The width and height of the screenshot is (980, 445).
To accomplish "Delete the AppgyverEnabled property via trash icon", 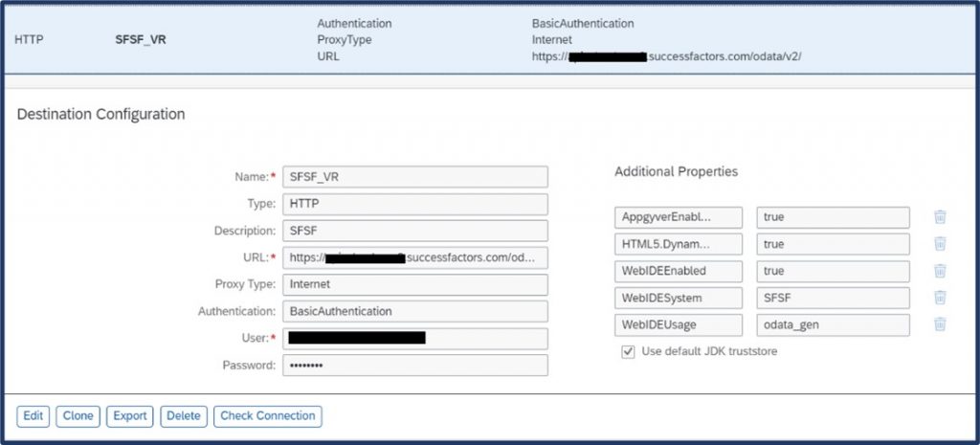I will click(940, 217).
